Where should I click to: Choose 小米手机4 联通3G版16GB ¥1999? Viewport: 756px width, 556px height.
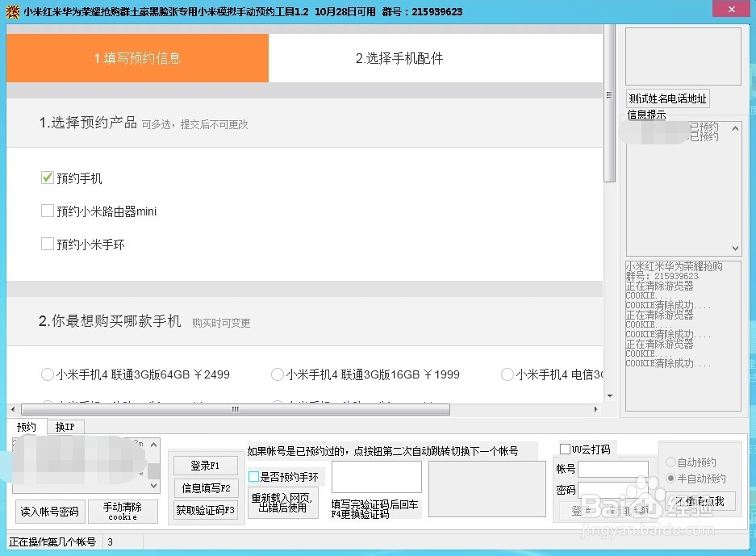(278, 374)
